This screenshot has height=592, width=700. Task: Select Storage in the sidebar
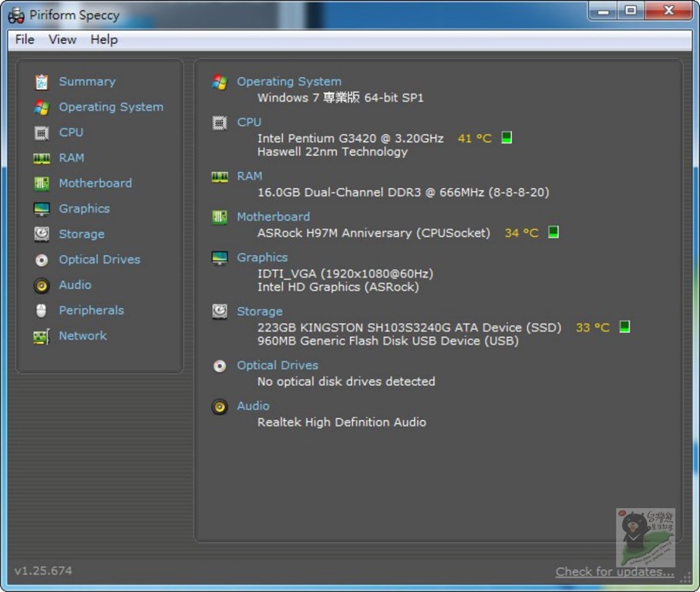82,234
